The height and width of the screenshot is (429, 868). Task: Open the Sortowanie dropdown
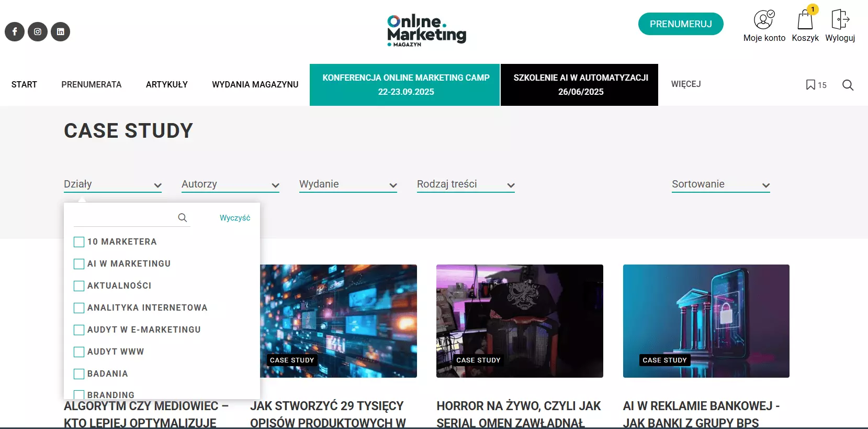721,184
